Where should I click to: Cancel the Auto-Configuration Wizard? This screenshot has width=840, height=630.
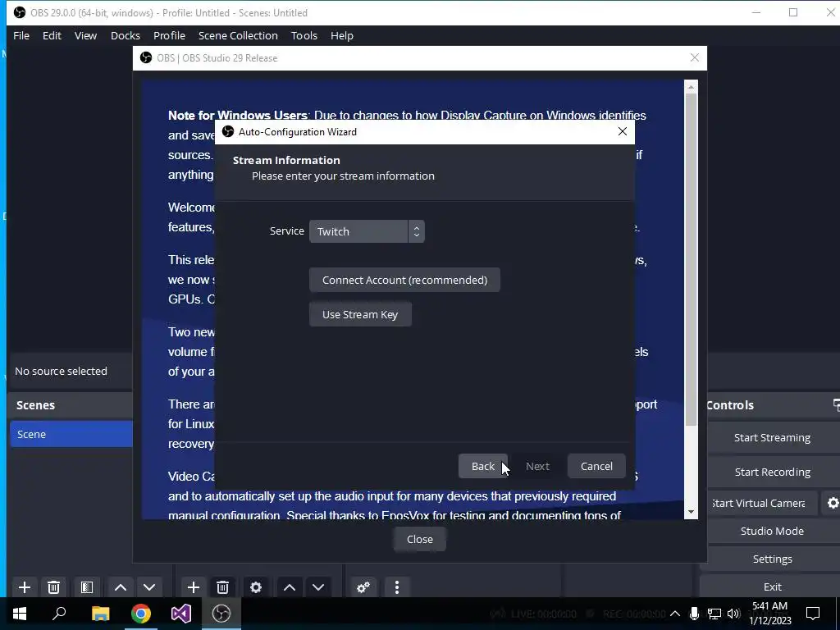coord(596,466)
